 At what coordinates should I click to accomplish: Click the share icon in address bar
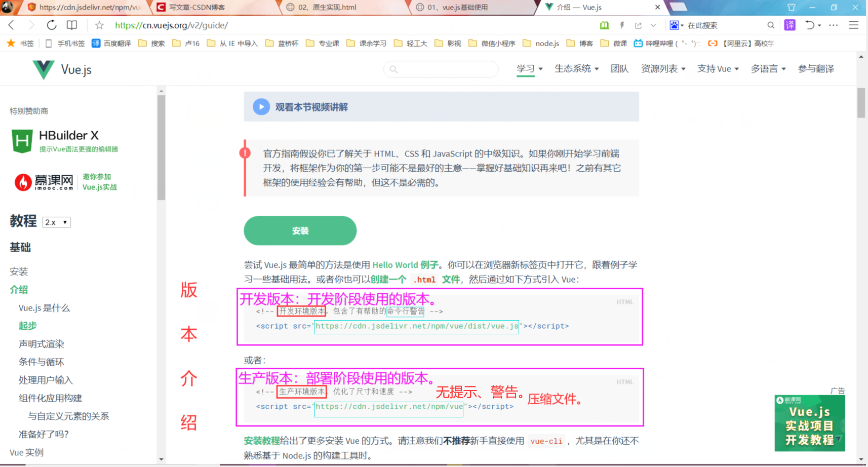[x=638, y=25]
